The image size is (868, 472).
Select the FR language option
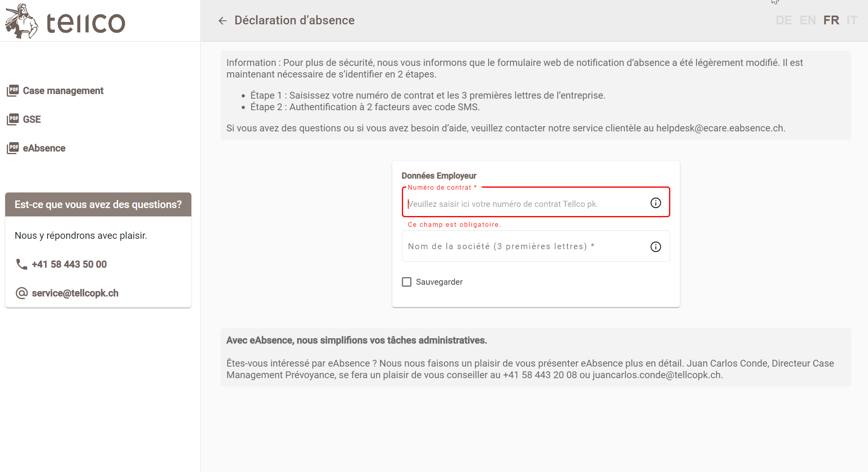(831, 20)
